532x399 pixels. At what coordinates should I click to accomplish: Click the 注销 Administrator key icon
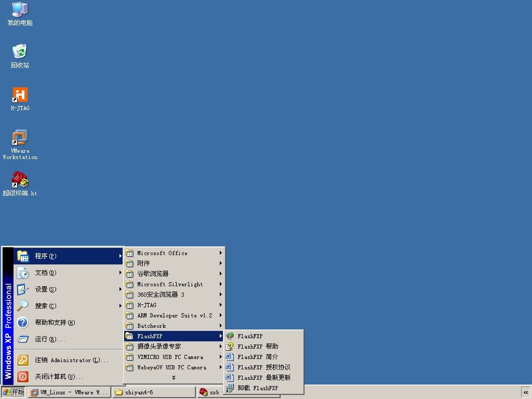pyautogui.click(x=23, y=360)
